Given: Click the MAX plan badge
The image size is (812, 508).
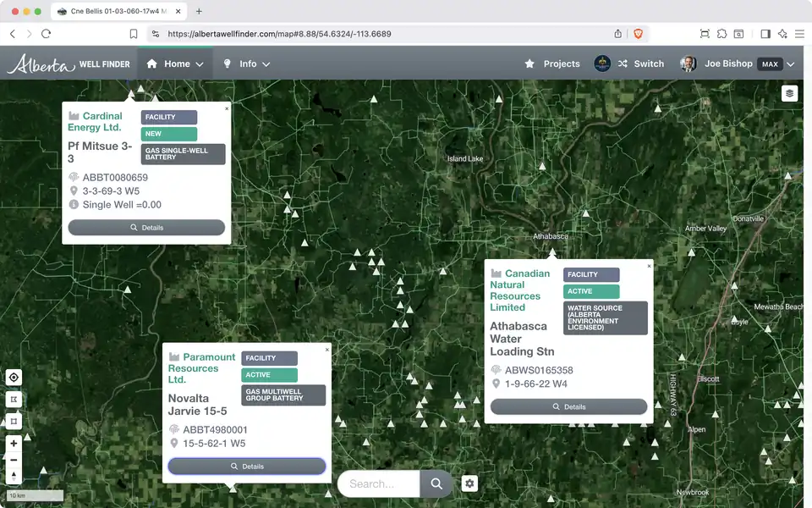Looking at the screenshot, I should (x=770, y=64).
